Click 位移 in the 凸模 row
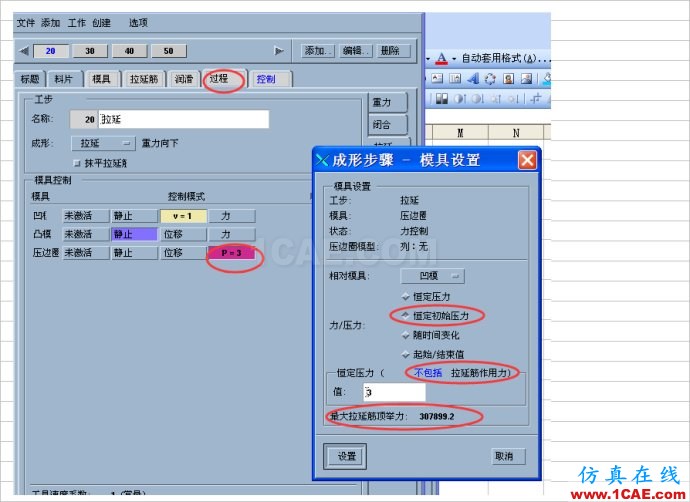Image resolution: width=690 pixels, height=502 pixels. [183, 234]
